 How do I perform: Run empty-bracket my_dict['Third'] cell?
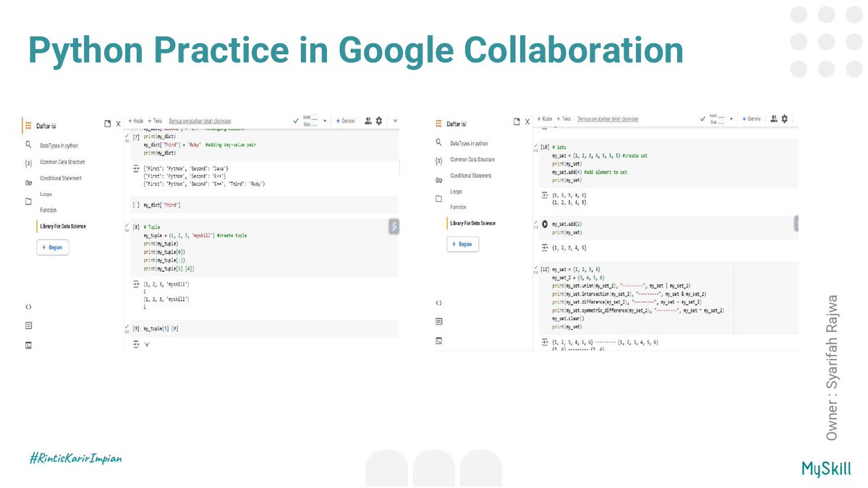(135, 206)
